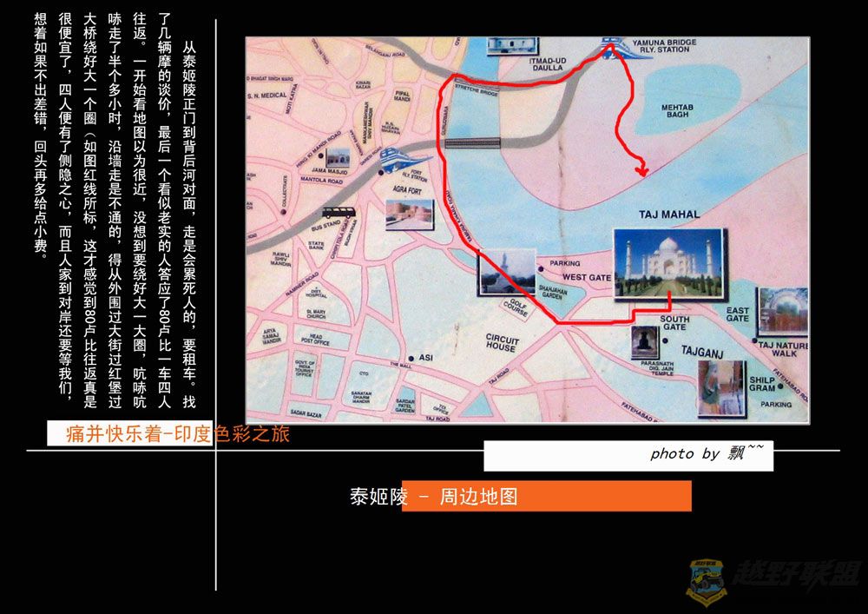Screen dimensions: 868x614
Task: Click the off-road club logo badge
Action: tap(706, 581)
